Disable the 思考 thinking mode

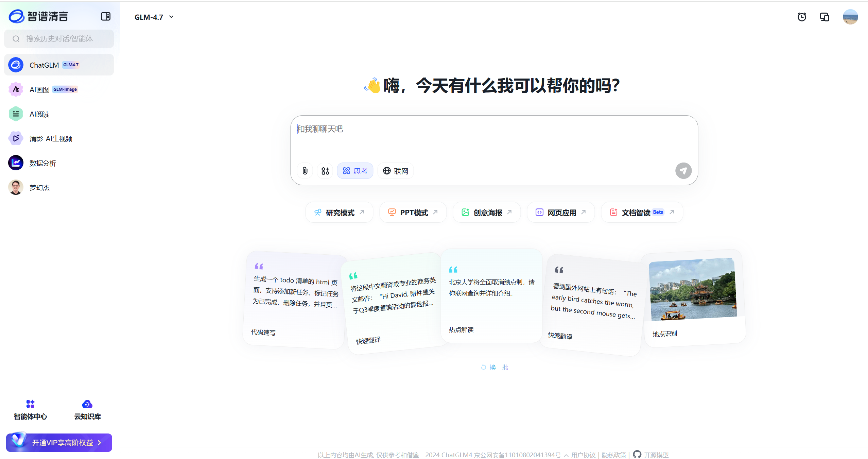tap(355, 171)
